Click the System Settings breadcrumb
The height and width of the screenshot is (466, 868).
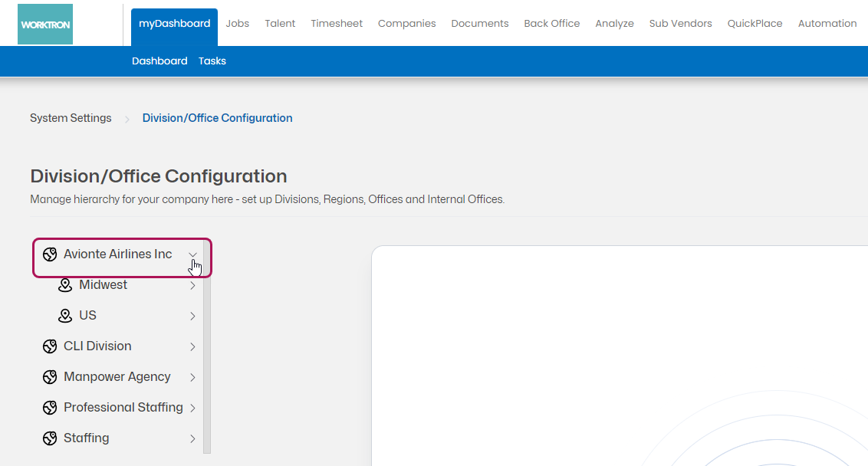[71, 118]
